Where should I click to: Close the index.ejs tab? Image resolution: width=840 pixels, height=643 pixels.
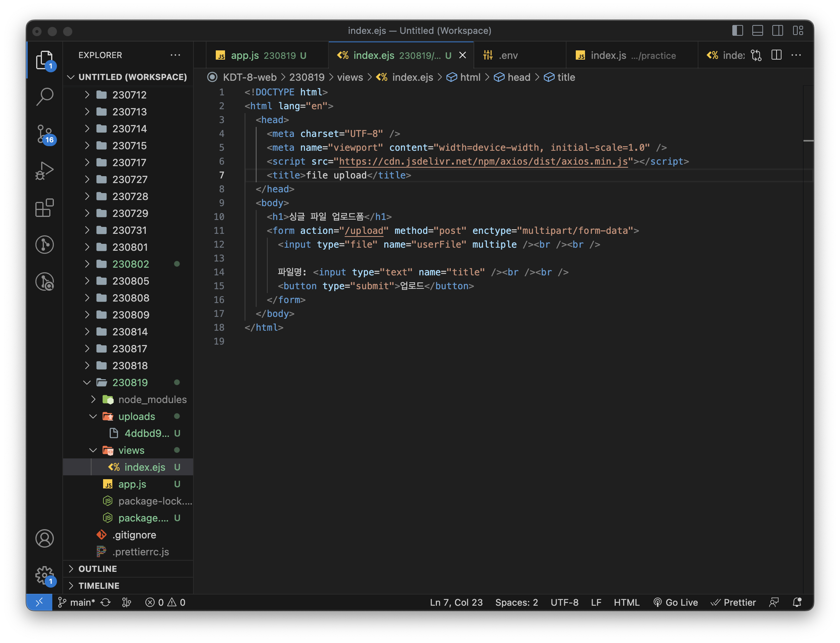(463, 55)
